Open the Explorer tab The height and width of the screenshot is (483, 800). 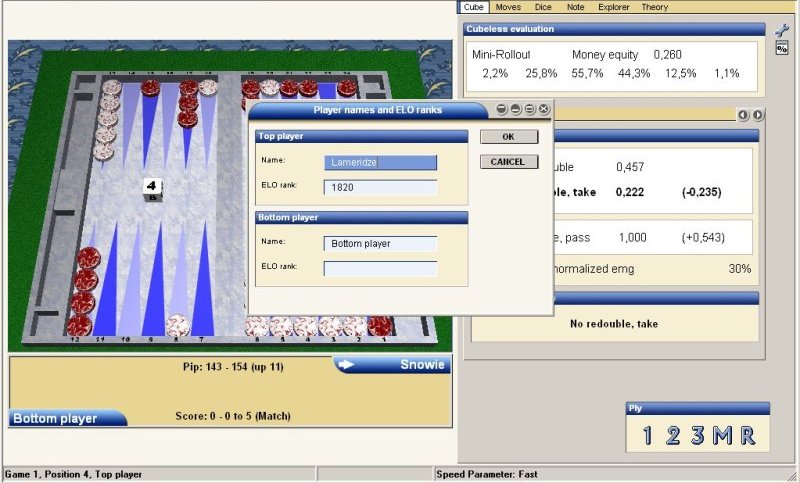click(x=612, y=7)
